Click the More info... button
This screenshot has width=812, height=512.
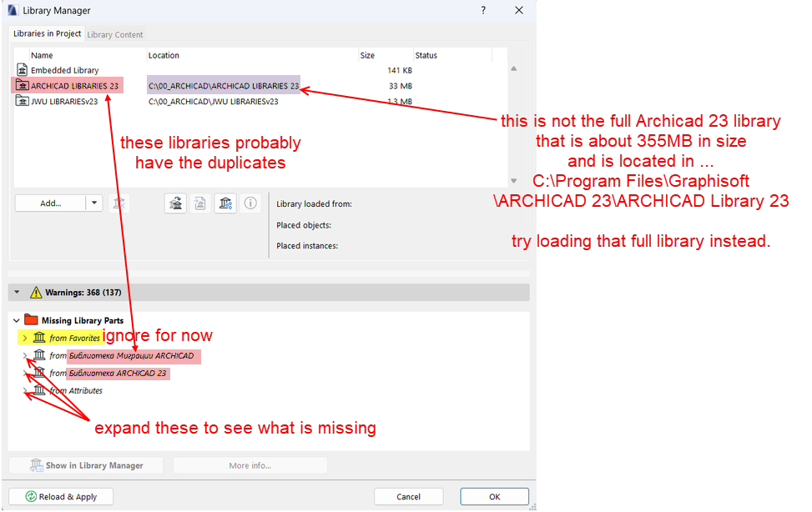pos(250,465)
